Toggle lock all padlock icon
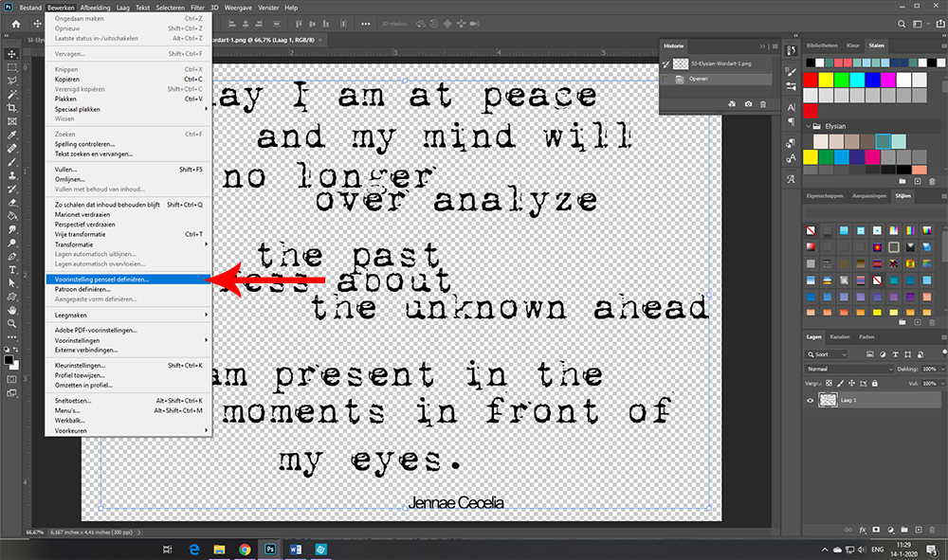Screen dimensions: 948x560 click(x=875, y=383)
